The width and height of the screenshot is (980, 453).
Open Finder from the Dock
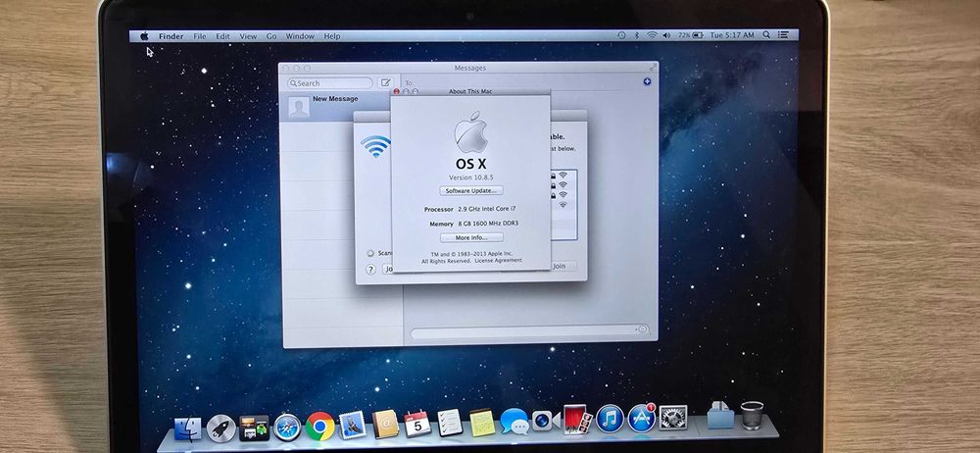pos(187,428)
